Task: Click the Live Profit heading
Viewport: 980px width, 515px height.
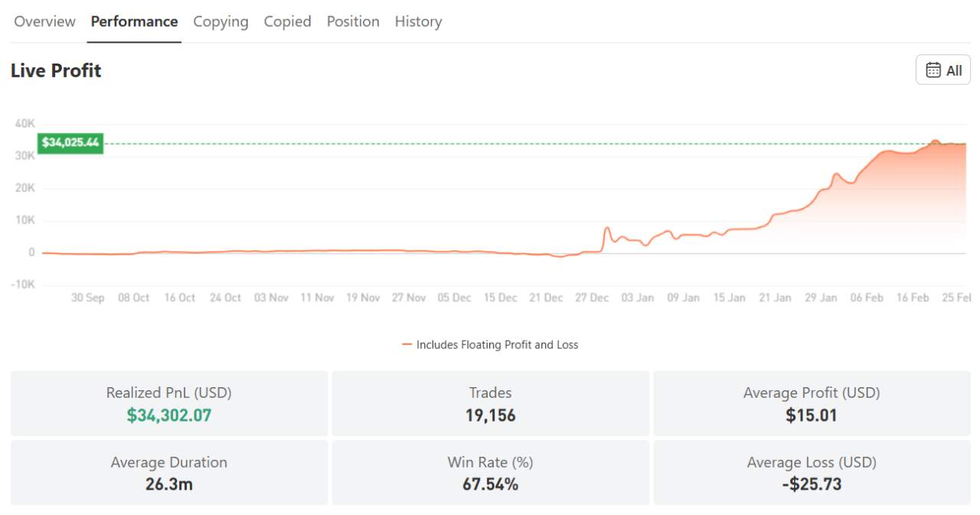Action: coord(55,70)
